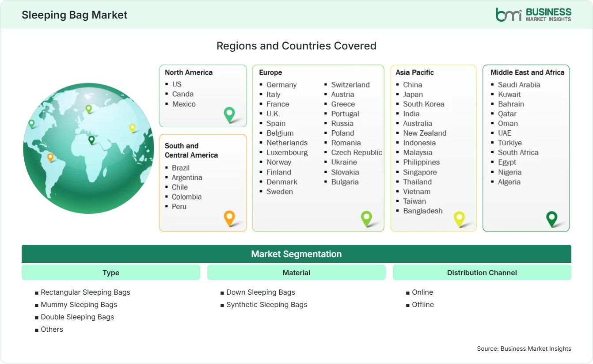Image resolution: width=593 pixels, height=364 pixels.
Task: Click Brazil in the South America list
Action: [181, 168]
